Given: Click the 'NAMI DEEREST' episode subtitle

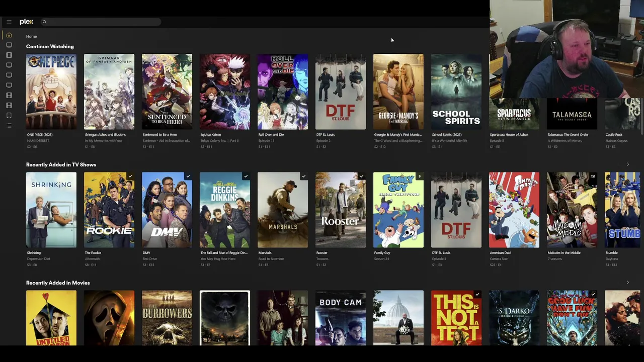Looking at the screenshot, I should point(38,141).
